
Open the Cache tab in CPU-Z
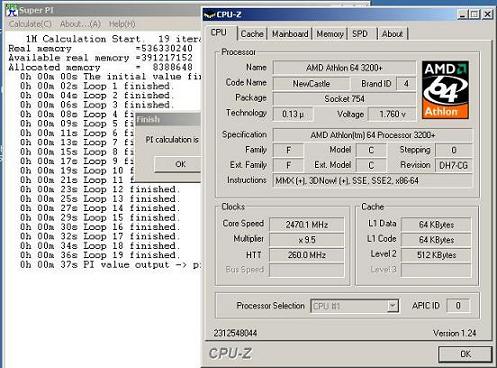252,34
